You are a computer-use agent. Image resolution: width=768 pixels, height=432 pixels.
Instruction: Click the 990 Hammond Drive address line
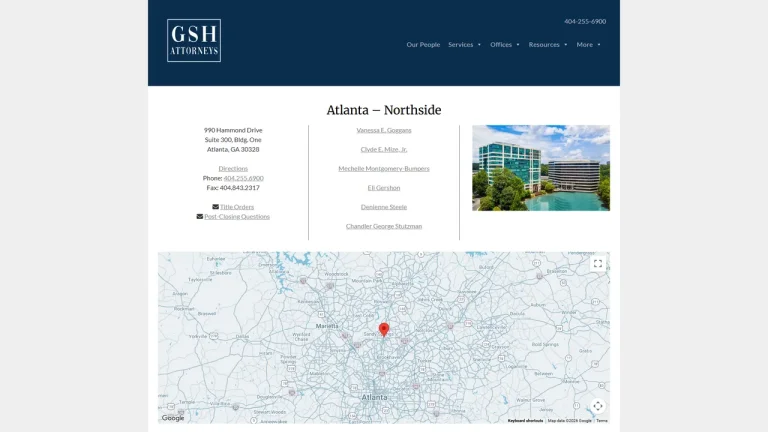point(233,130)
